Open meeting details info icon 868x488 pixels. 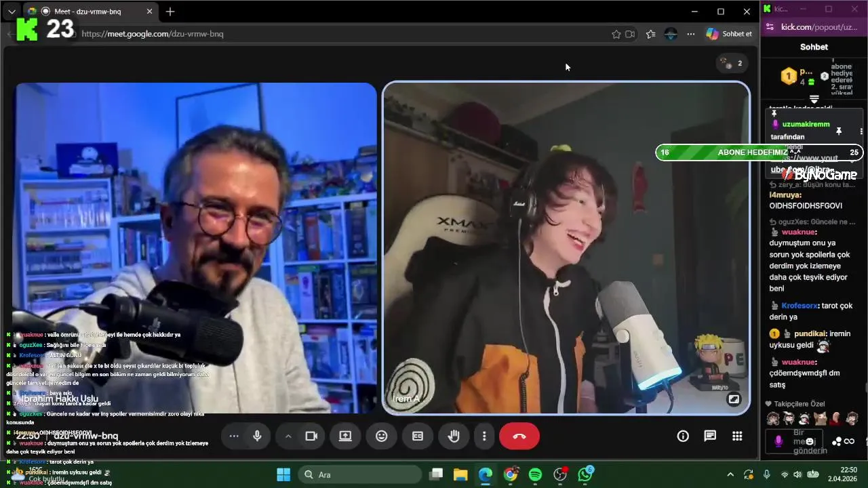(x=683, y=436)
